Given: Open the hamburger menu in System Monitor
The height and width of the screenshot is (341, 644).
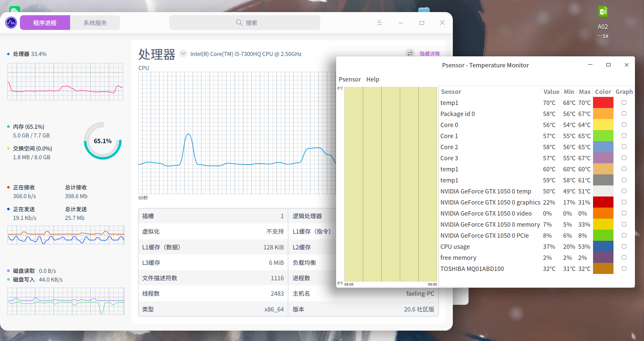Looking at the screenshot, I should pyautogui.click(x=379, y=23).
